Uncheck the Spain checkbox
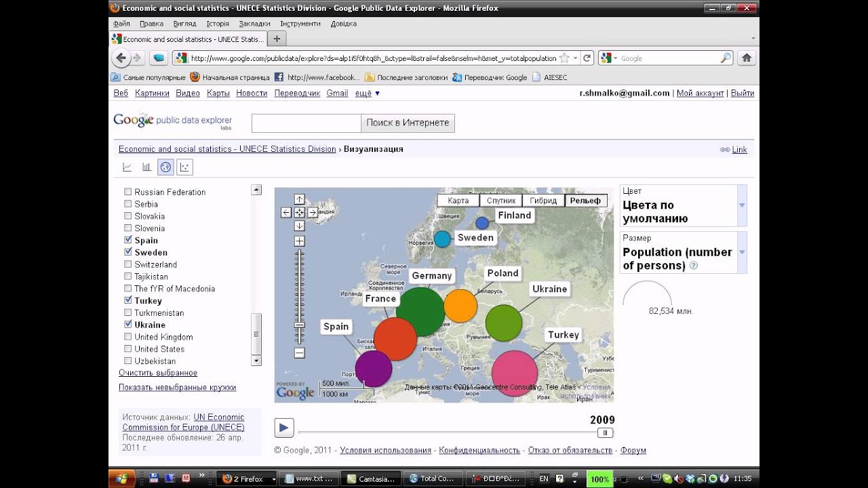 coord(127,240)
